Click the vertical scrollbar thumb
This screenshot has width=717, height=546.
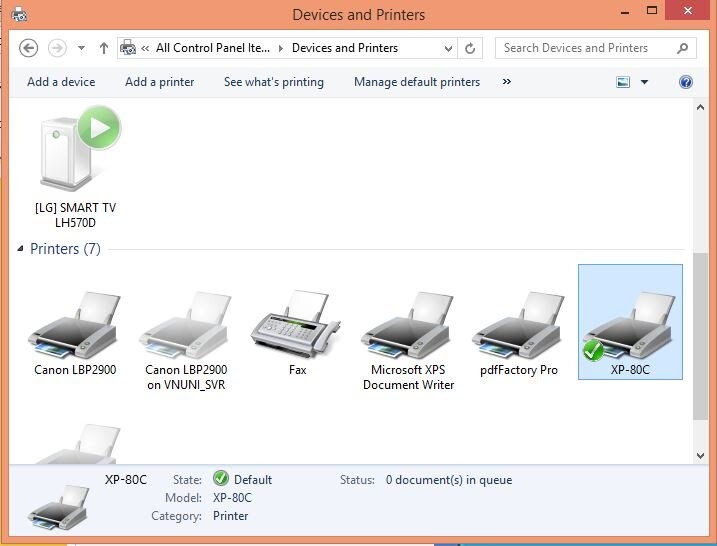click(700, 336)
